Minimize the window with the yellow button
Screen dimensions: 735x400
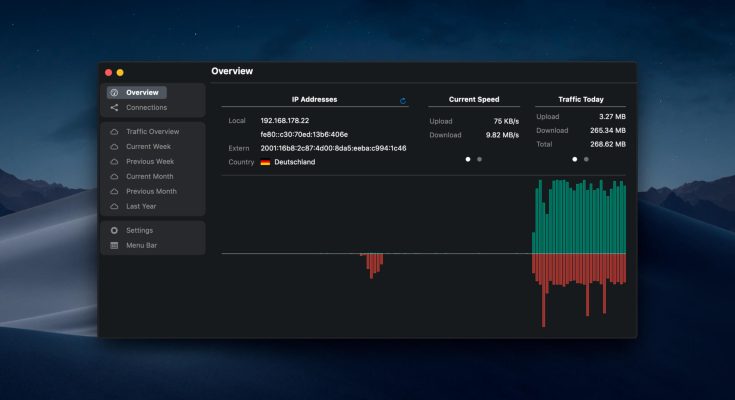pos(120,72)
